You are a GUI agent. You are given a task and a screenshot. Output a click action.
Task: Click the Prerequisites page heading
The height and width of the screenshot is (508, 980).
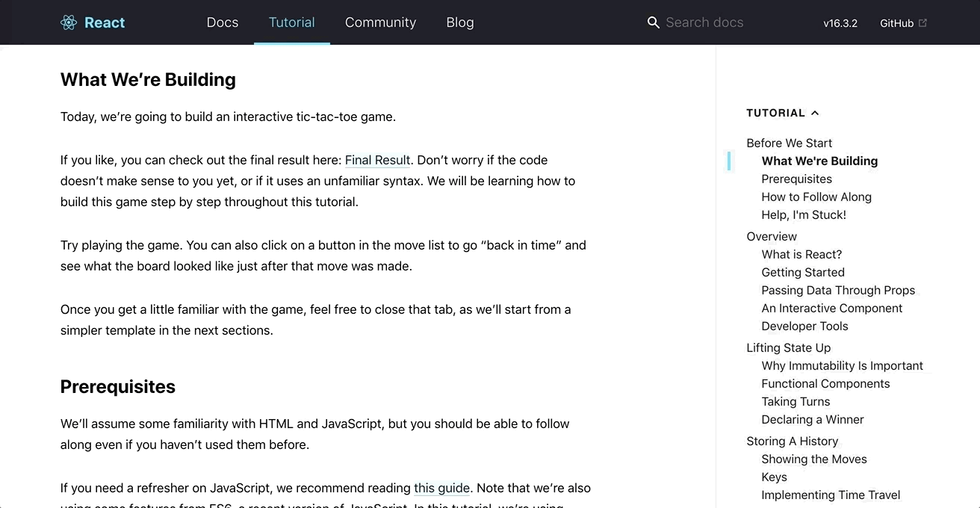[118, 386]
